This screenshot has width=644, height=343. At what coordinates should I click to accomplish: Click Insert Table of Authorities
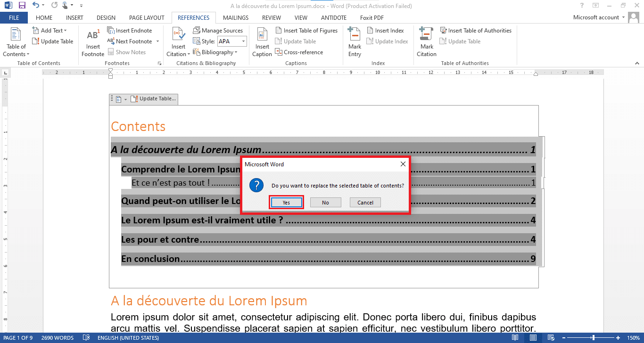476,31
